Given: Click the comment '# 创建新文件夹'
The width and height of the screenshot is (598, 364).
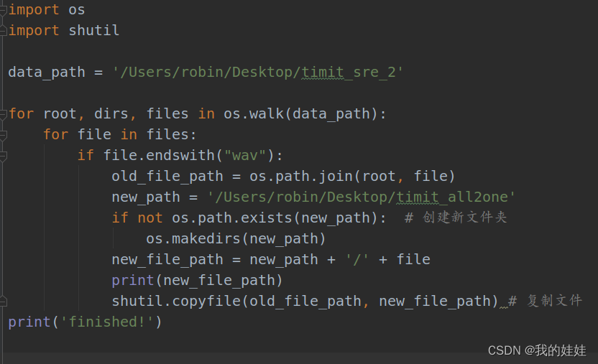Looking at the screenshot, I should coord(456,218).
